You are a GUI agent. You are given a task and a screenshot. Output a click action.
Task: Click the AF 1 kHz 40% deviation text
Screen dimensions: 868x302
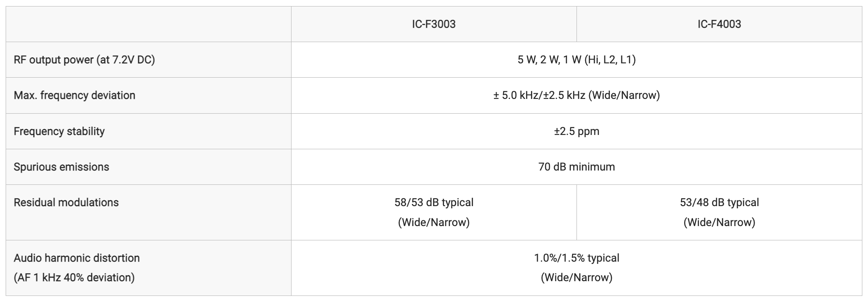[x=74, y=277]
